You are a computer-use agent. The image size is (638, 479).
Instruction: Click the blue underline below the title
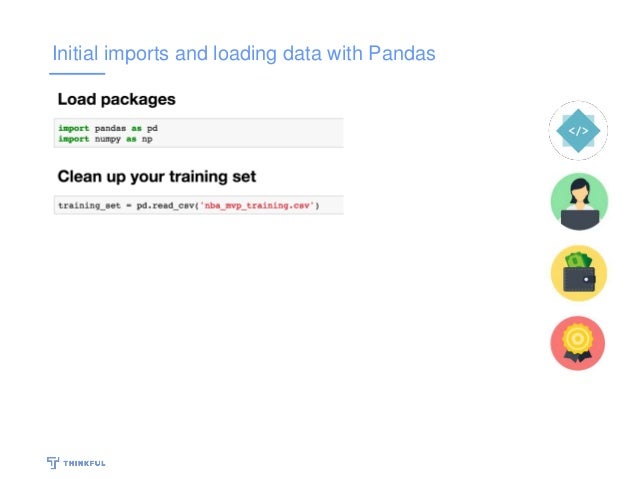[x=77, y=74]
